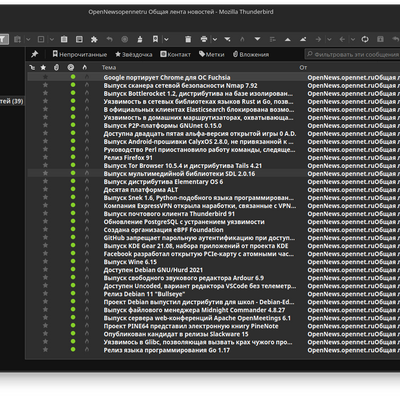Image resolution: width=400 pixels, height=400 pixels.
Task: Select message Доступен Debian GNU/Hurd 2021
Action: (214, 270)
